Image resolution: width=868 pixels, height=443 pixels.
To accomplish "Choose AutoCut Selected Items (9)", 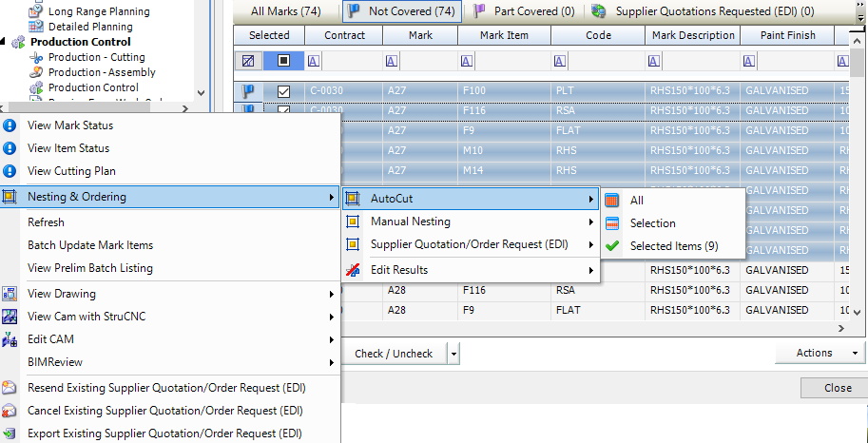I will coord(674,246).
